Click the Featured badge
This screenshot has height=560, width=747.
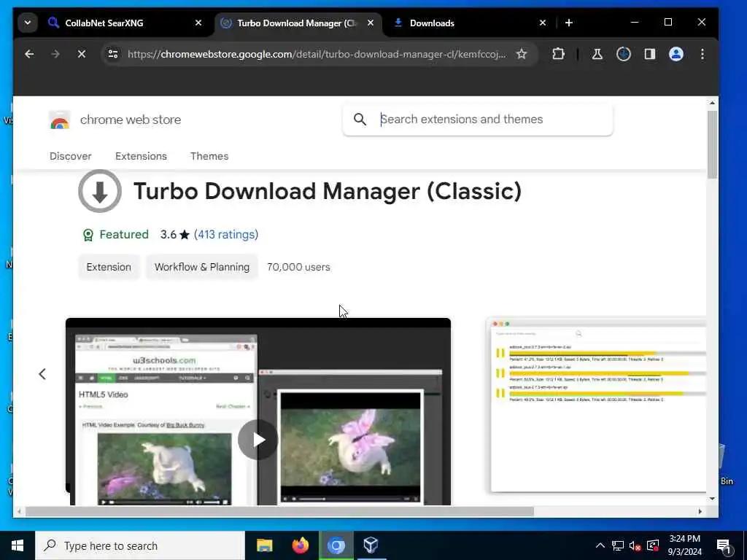pyautogui.click(x=116, y=235)
